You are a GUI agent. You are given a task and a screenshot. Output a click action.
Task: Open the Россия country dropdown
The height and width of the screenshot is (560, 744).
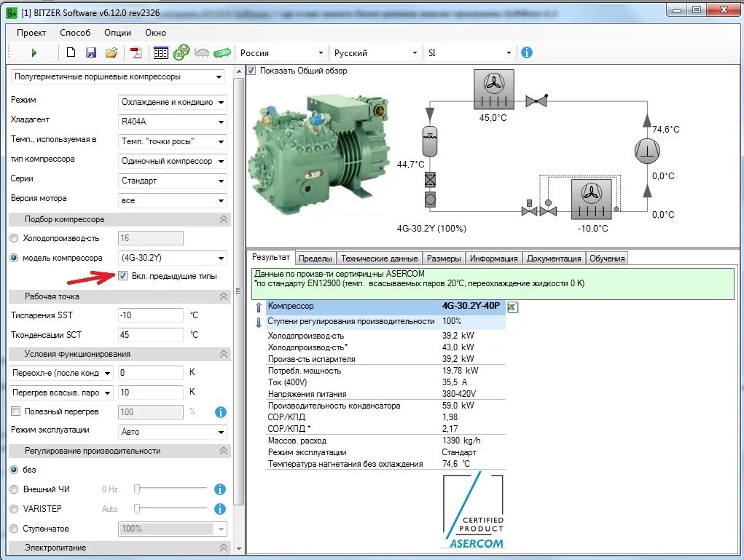click(x=281, y=53)
